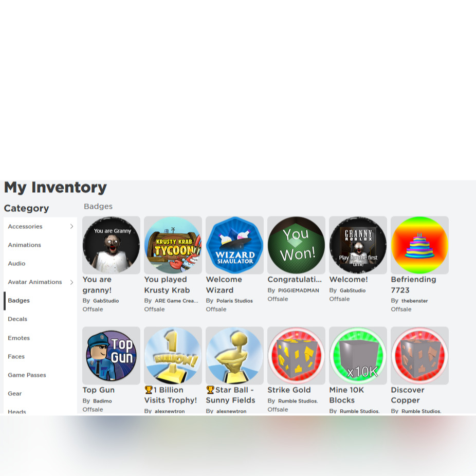Screen dimensions: 476x476
Task: Select the Strike Gold ore badge icon
Action: click(x=296, y=356)
